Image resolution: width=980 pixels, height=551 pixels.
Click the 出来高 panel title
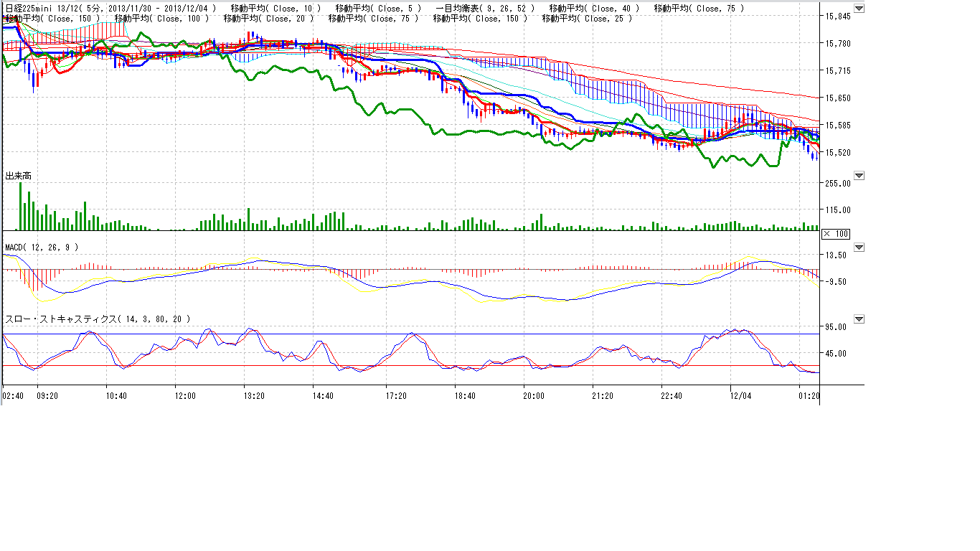pos(19,176)
